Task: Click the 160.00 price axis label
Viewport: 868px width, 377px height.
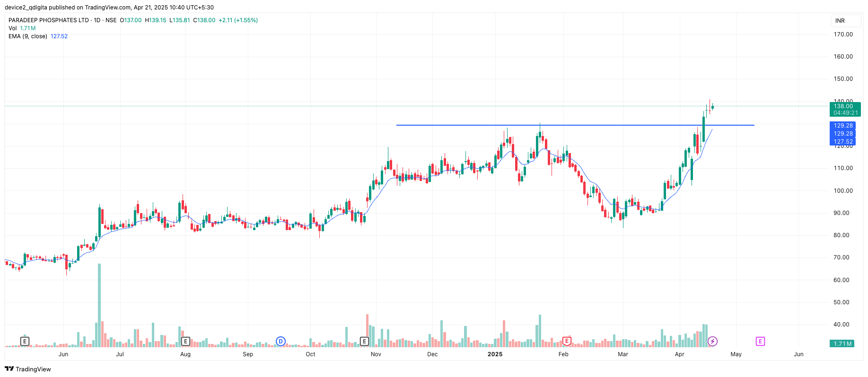Action: click(843, 57)
